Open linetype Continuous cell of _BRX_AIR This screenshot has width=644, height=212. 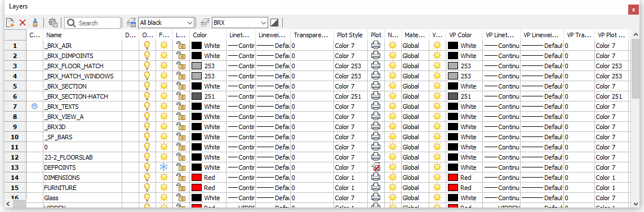coord(241,46)
